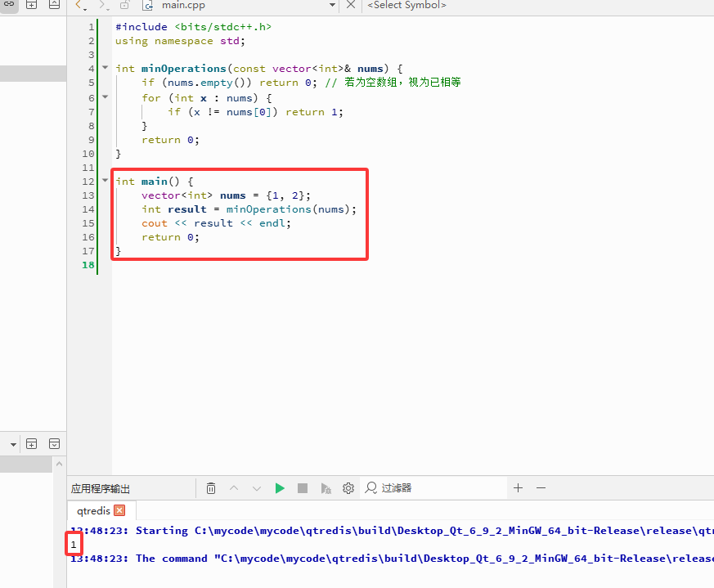Zoom out output with minus icon

coord(541,488)
